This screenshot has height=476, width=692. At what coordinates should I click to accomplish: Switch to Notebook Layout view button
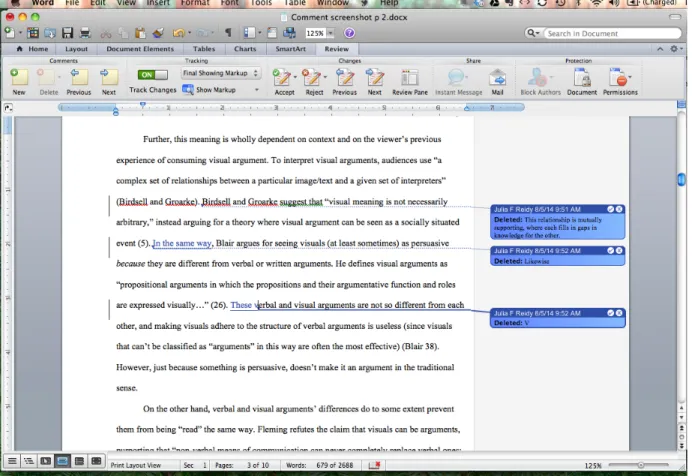pyautogui.click(x=79, y=461)
